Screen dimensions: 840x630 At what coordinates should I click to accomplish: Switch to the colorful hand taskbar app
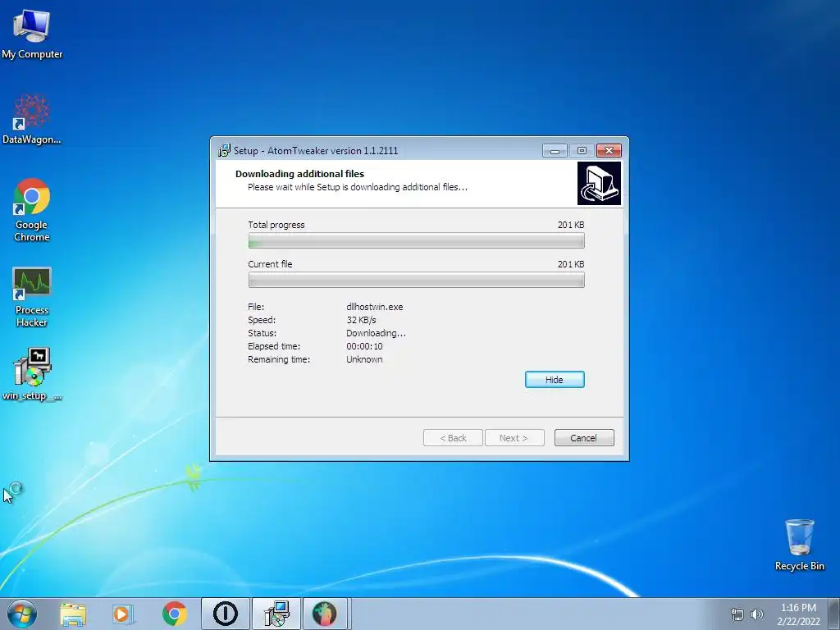[325, 614]
